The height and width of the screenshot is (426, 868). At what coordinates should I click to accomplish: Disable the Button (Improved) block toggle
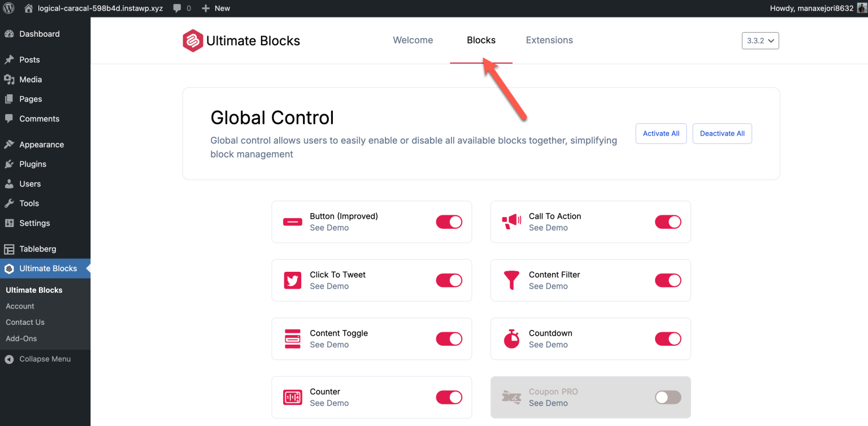click(x=449, y=221)
